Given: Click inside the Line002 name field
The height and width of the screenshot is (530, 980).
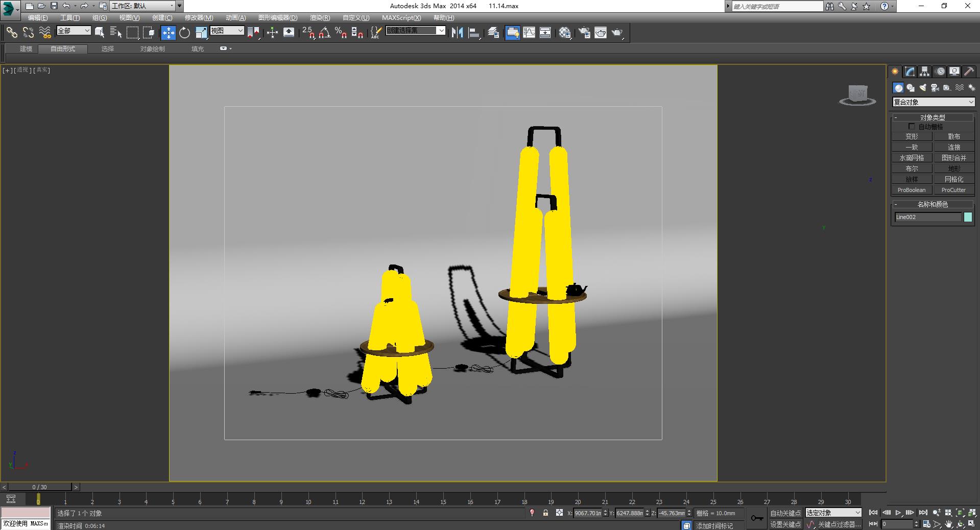Looking at the screenshot, I should pos(927,217).
